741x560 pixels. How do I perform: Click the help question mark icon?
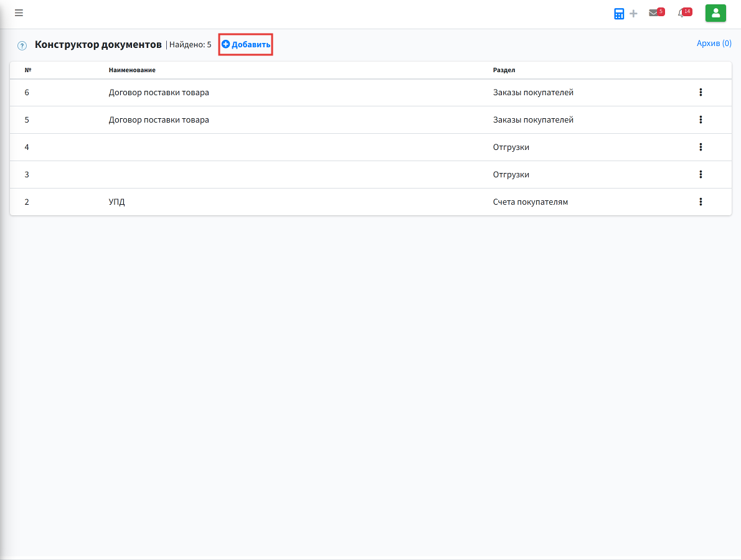click(x=22, y=45)
